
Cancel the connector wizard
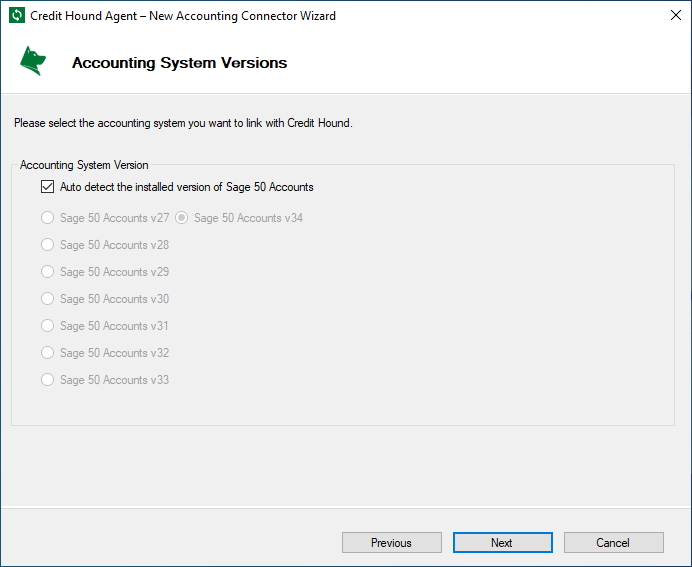[x=613, y=542]
